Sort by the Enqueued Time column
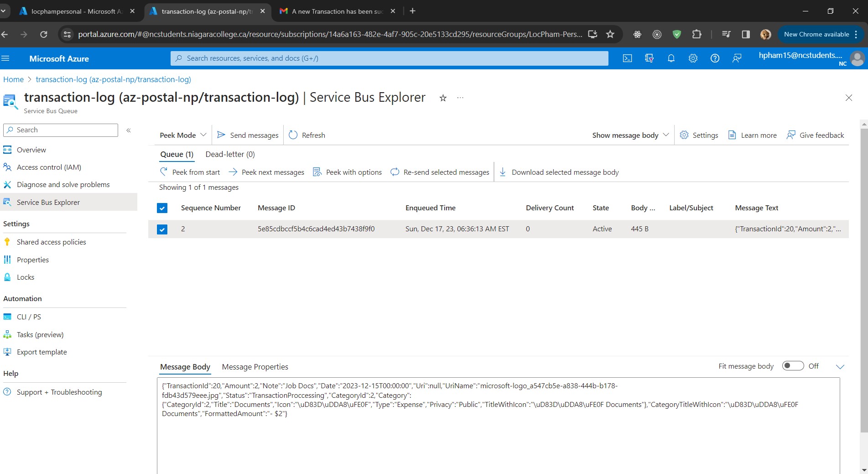 (430, 208)
